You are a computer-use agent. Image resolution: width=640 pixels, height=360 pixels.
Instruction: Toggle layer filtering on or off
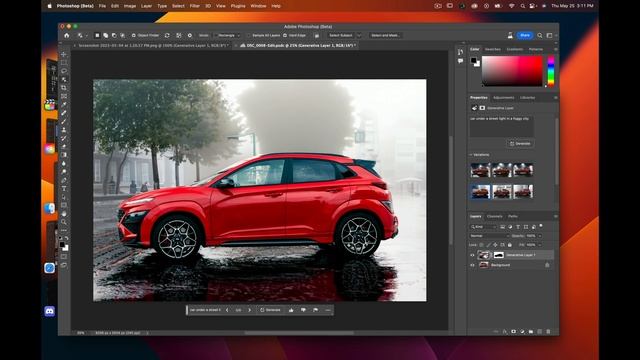(541, 226)
